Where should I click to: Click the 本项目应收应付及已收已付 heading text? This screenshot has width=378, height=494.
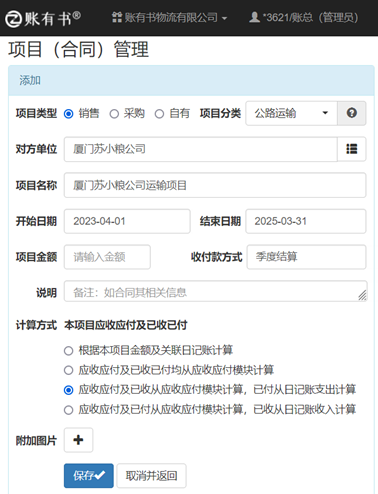point(126,325)
